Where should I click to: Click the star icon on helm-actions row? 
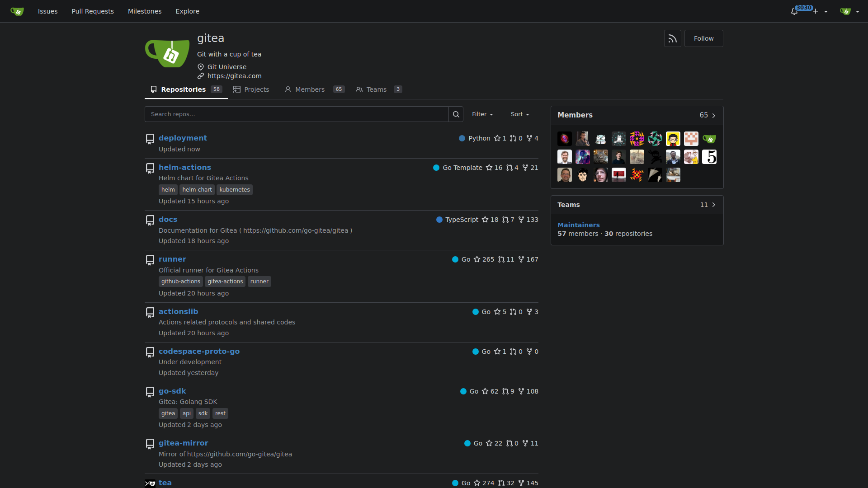click(489, 168)
